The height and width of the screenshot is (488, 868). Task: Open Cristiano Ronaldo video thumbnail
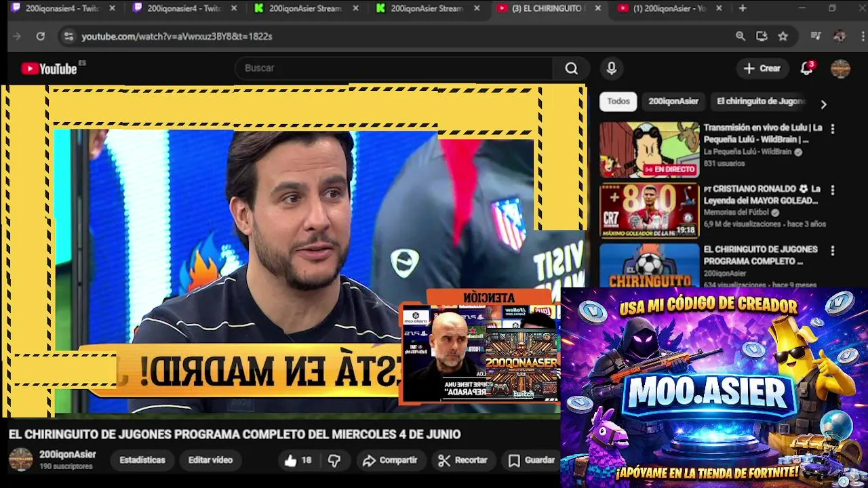point(649,211)
